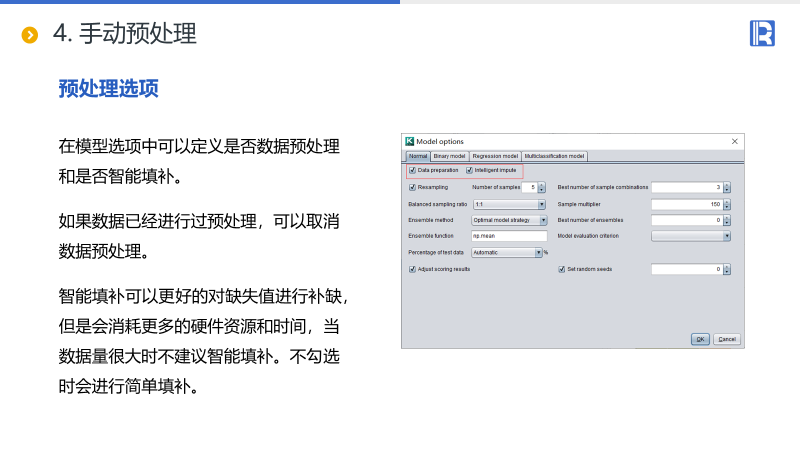
Task: Click the Ensemble function np.mean field
Action: [x=509, y=236]
